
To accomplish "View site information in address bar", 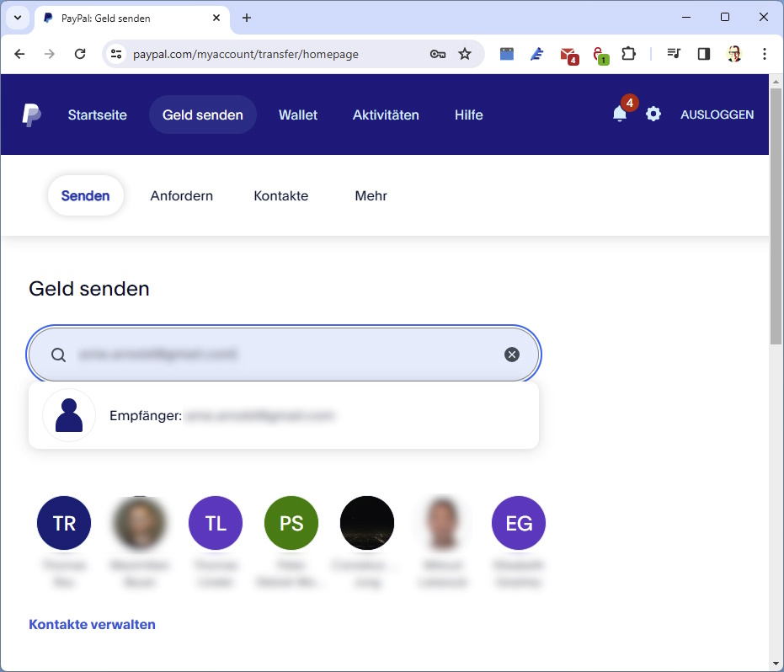I will tap(117, 54).
